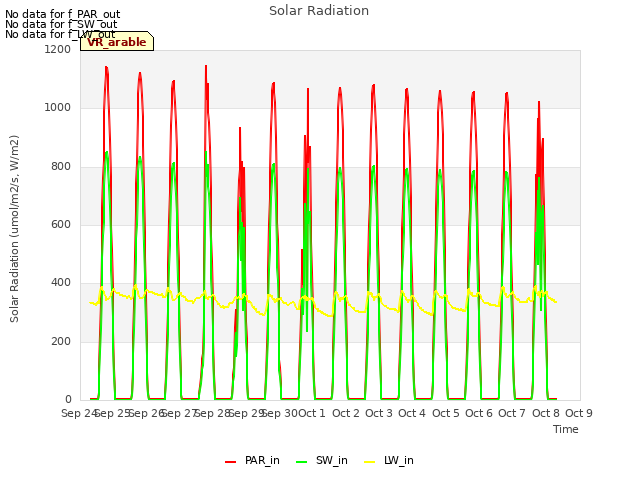Click the LW_in legend entry

pyautogui.click(x=389, y=460)
